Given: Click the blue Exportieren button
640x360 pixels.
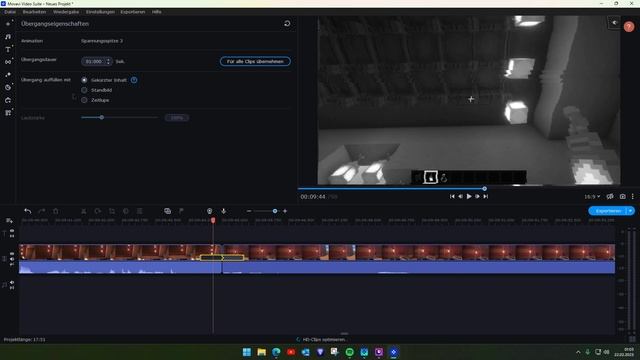Looking at the screenshot, I should 608,211.
